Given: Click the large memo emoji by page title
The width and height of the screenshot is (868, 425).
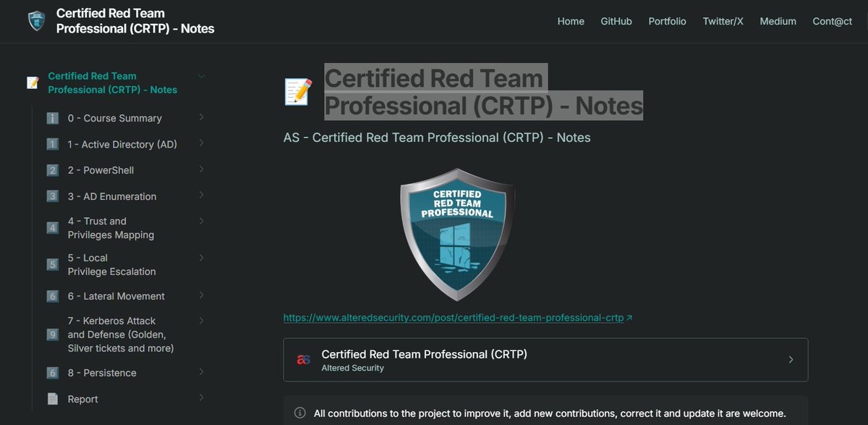Looking at the screenshot, I should point(299,92).
